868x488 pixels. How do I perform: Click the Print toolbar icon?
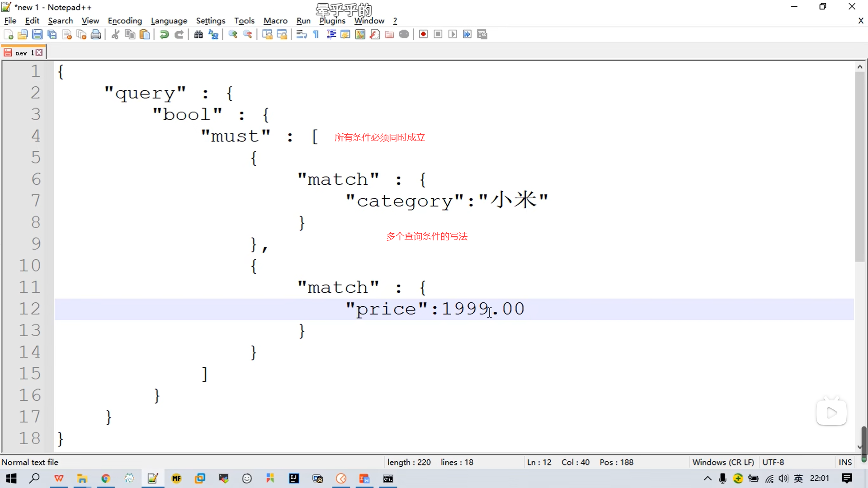click(96, 34)
